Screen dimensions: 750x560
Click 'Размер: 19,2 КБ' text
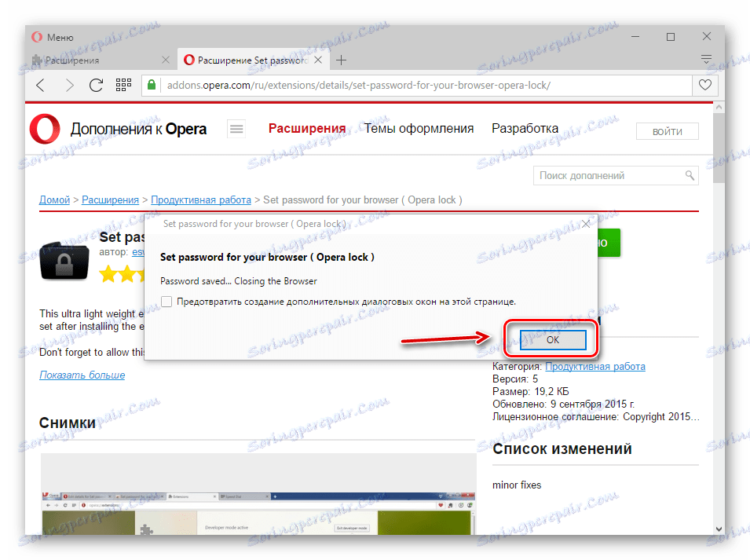click(x=530, y=391)
